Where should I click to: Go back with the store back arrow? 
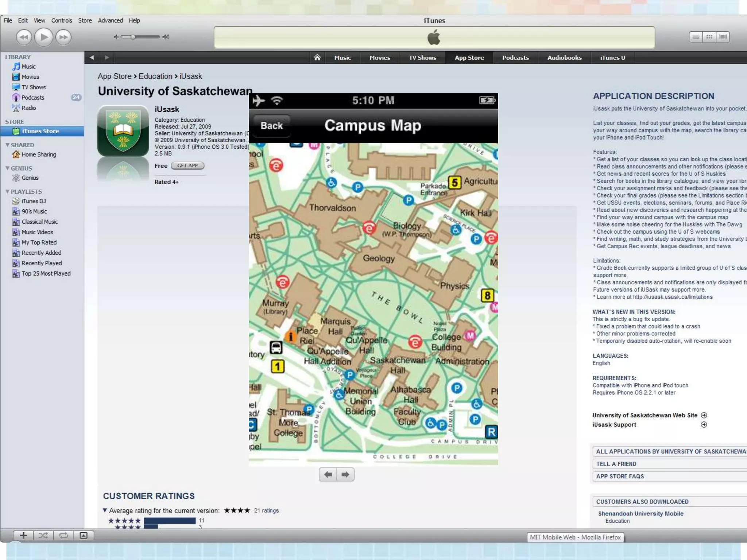tap(92, 58)
